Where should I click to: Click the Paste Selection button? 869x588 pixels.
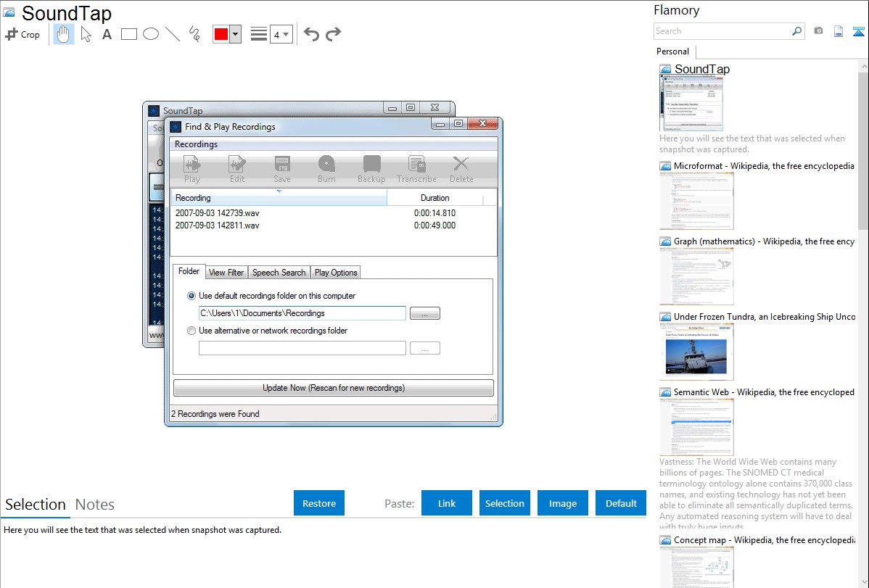[505, 503]
